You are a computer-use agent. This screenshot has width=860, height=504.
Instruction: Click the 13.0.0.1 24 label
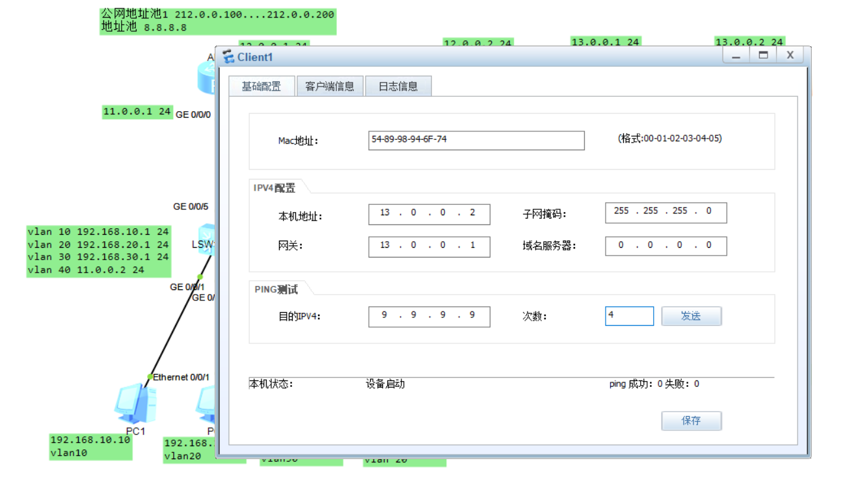click(x=606, y=42)
